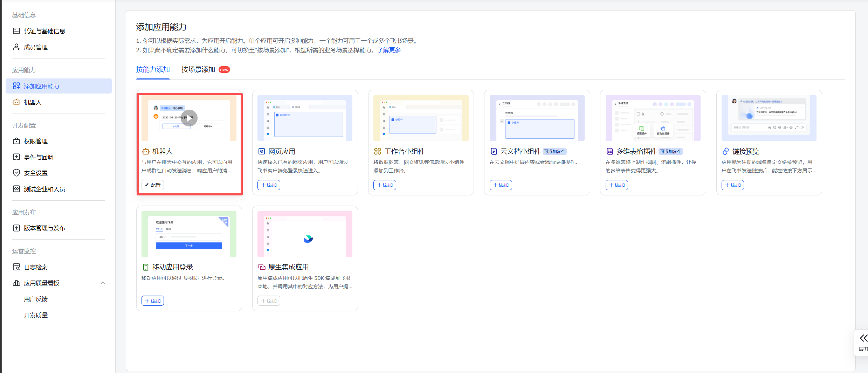Click the 云文档小组件 card title icon
Image resolution: width=868 pixels, height=373 pixels.
[494, 151]
